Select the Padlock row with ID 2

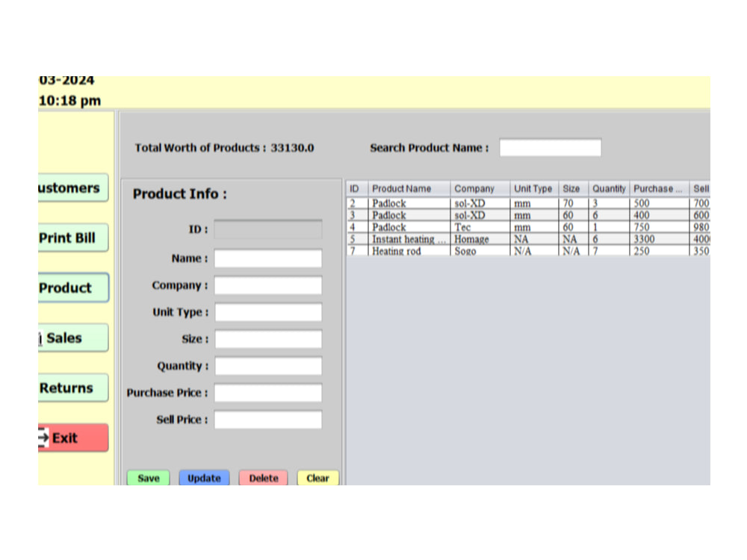click(x=448, y=203)
